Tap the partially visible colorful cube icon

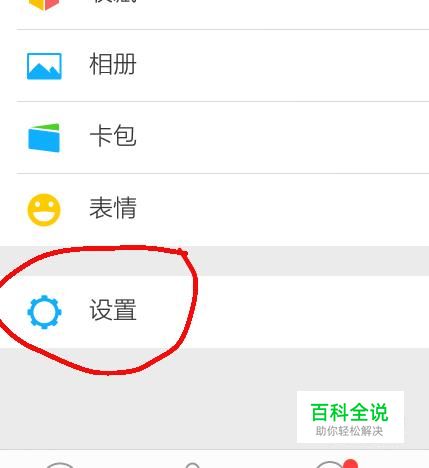tap(44, 5)
